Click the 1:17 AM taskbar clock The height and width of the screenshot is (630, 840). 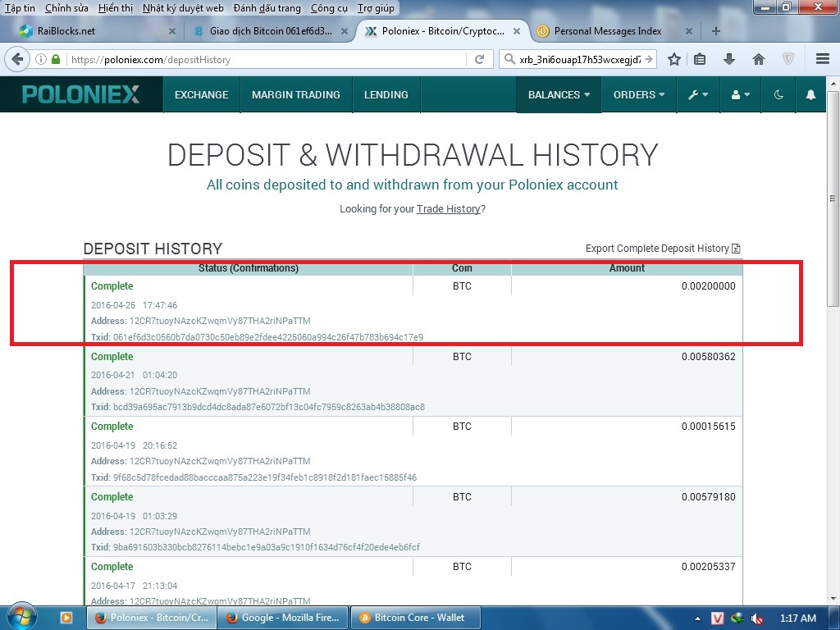[797, 619]
